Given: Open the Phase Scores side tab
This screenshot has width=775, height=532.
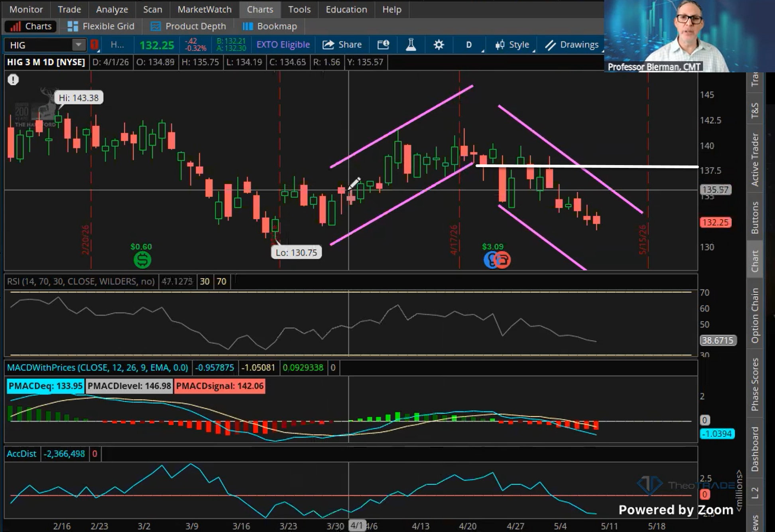Looking at the screenshot, I should (x=755, y=384).
